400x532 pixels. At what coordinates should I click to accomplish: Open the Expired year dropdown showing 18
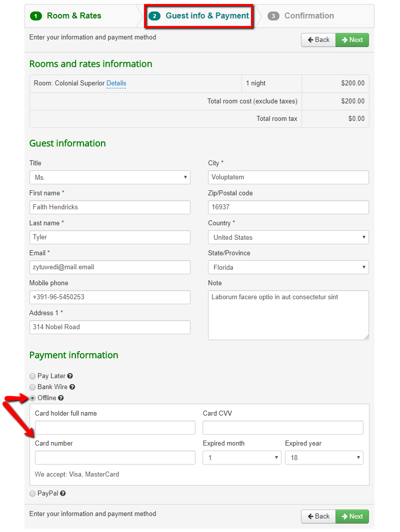pos(324,457)
